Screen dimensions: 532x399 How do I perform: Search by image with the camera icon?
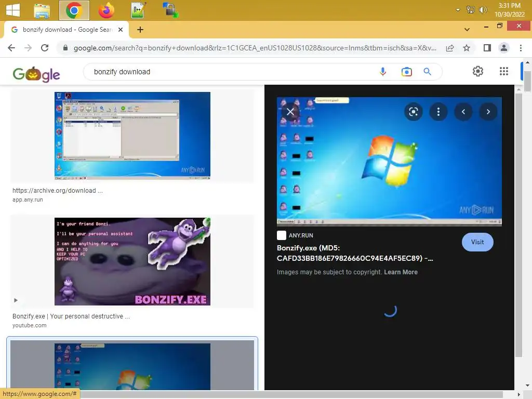click(406, 72)
